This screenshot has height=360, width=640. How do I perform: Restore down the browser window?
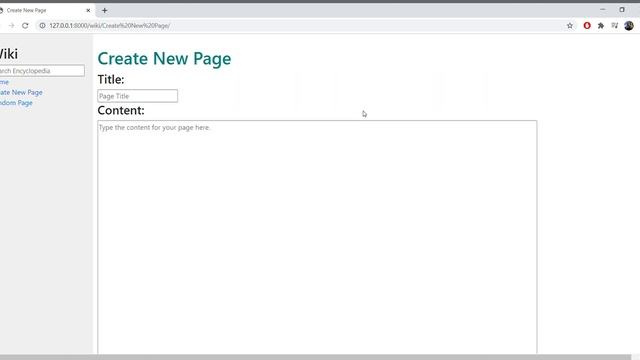coord(622,9)
